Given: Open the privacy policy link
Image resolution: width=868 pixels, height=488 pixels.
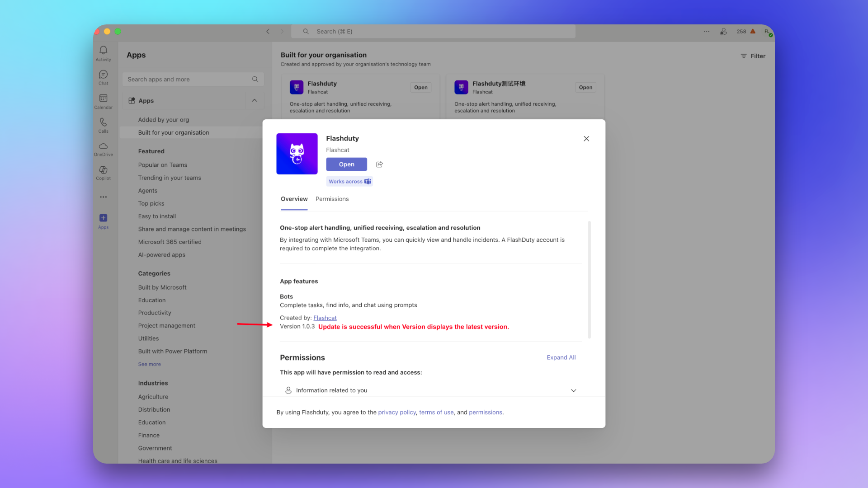Looking at the screenshot, I should [x=396, y=412].
